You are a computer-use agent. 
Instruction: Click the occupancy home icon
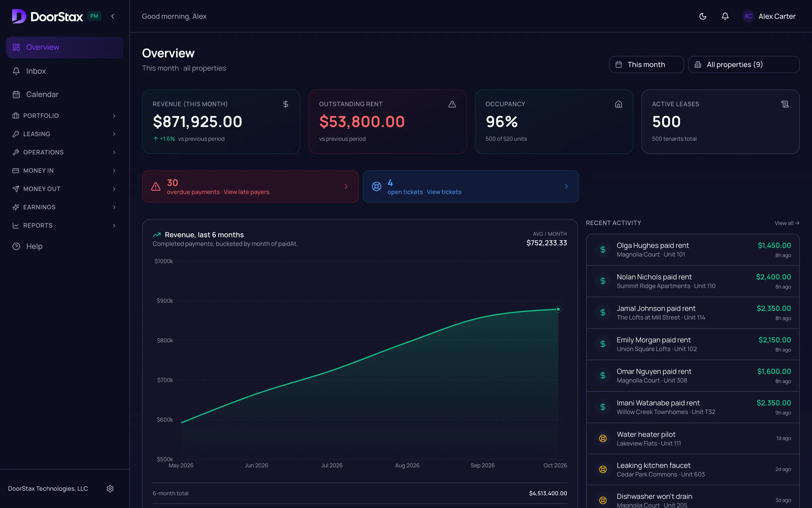[x=618, y=104]
